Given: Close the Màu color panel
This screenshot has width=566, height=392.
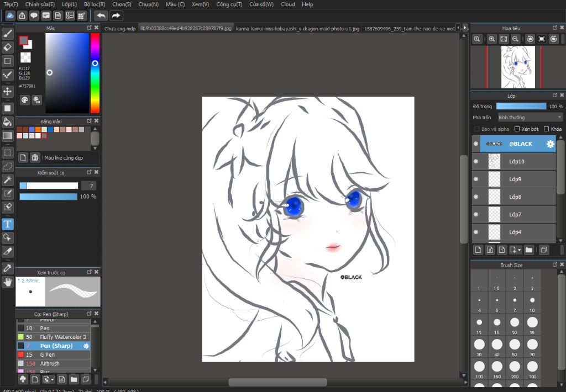Looking at the screenshot, I should click(x=96, y=28).
